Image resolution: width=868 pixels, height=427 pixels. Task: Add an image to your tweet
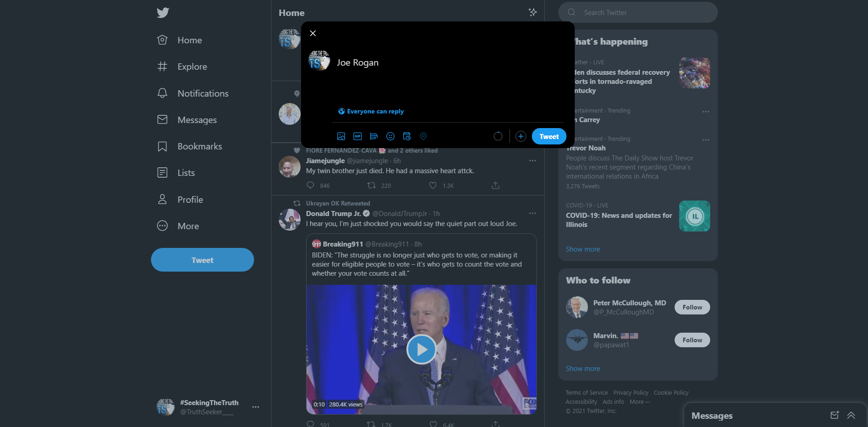(x=341, y=136)
